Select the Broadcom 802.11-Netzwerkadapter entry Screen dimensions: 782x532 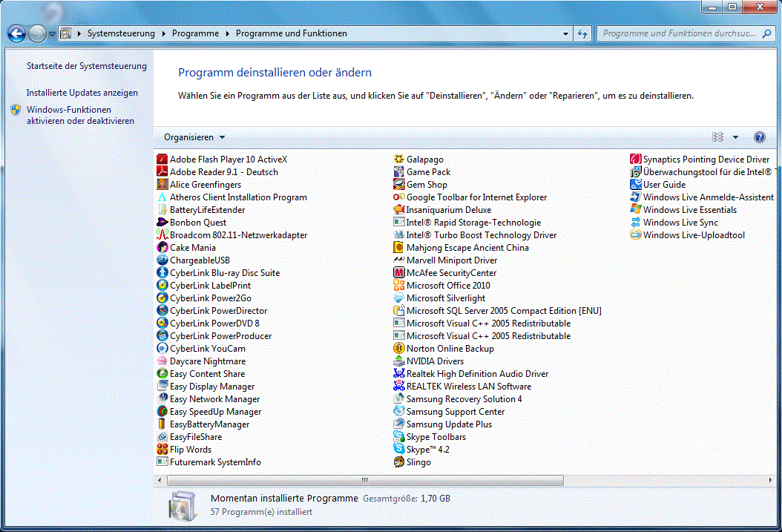click(232, 235)
